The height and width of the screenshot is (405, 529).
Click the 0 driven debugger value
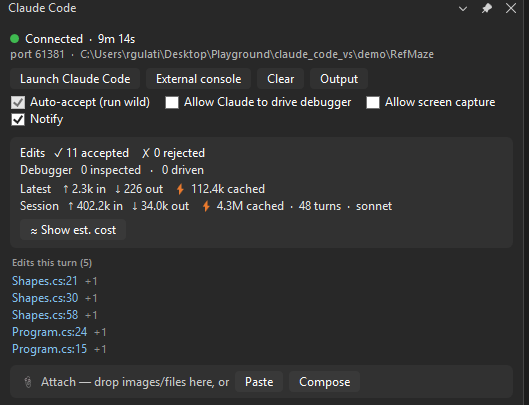coord(183,170)
